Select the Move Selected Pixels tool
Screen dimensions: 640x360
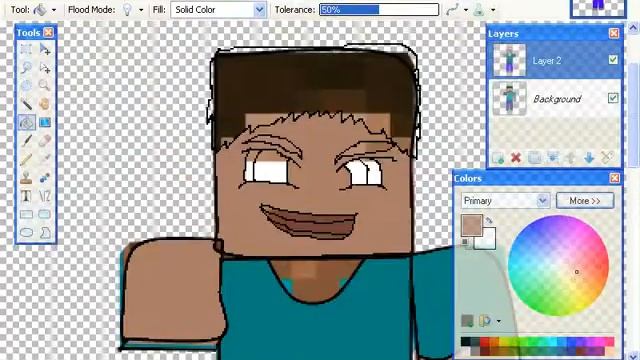point(45,50)
